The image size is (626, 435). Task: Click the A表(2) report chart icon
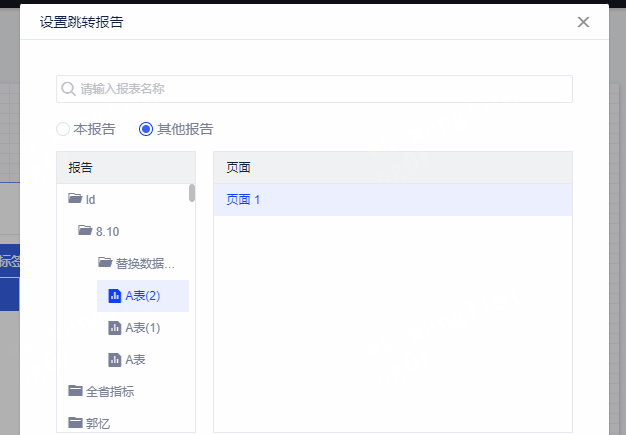coord(115,296)
